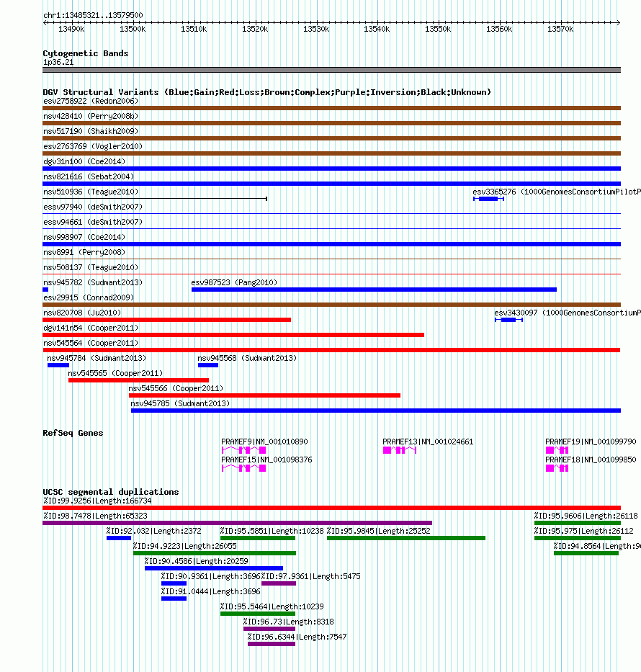Open the PRAMEF18 NM_001099850 gene glyph
The height and width of the screenshot is (672, 641).
coord(557,468)
